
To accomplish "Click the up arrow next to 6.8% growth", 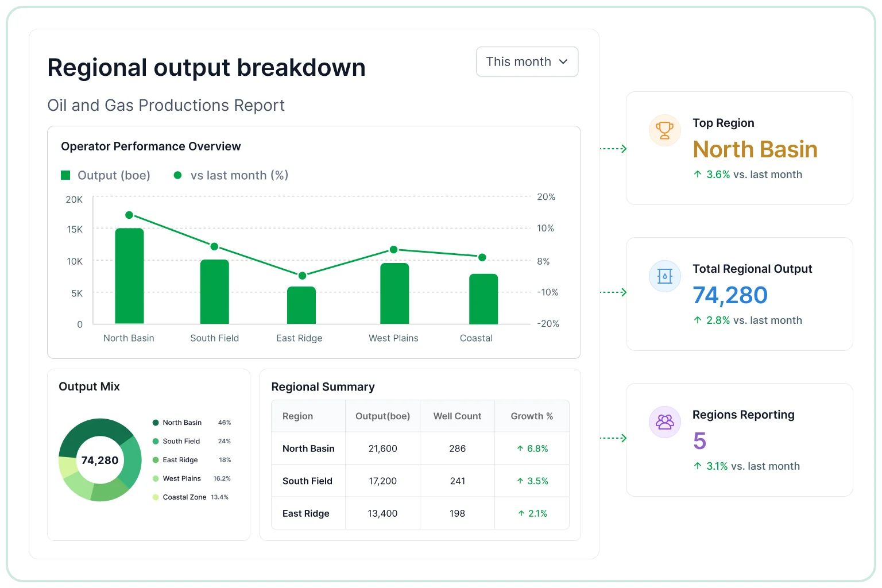I will (x=520, y=448).
